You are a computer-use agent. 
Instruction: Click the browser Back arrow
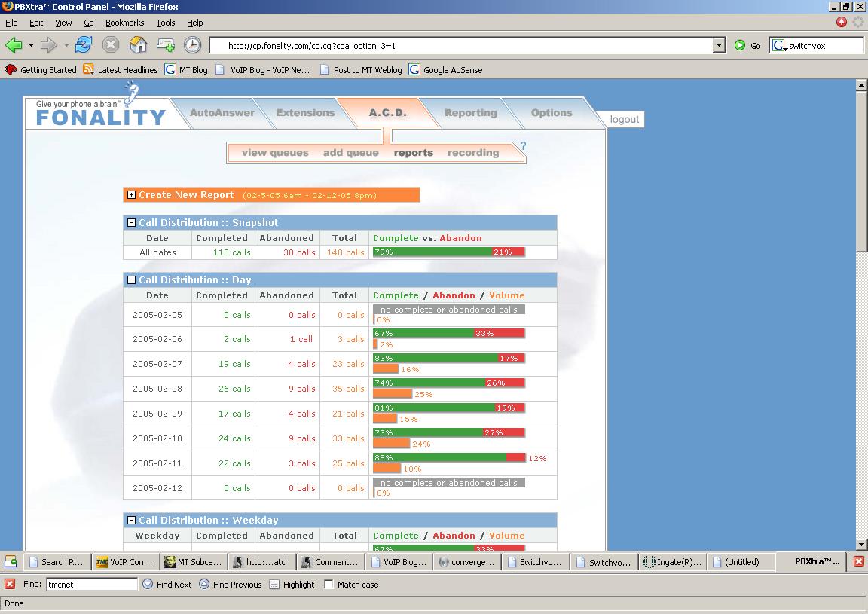pos(14,45)
